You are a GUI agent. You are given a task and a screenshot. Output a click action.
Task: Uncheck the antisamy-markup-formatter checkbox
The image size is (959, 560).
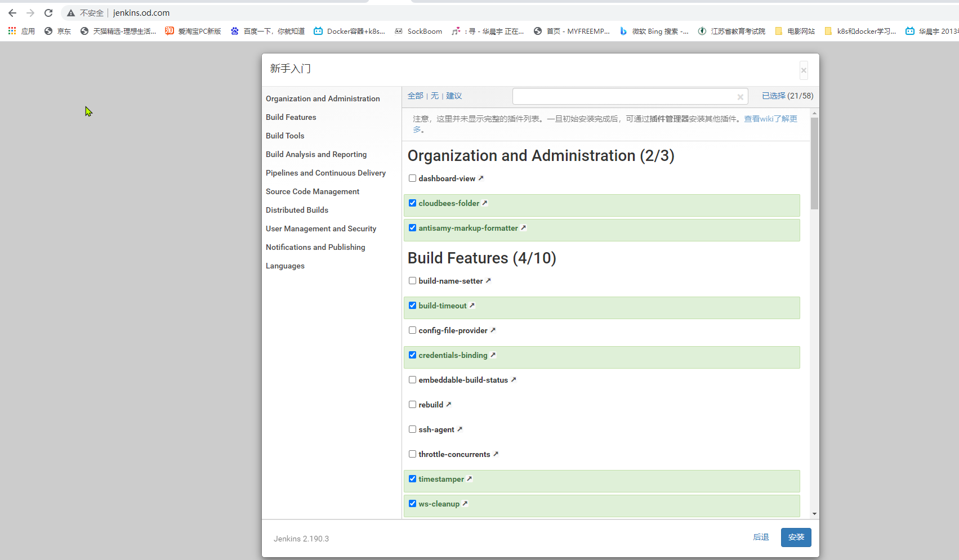click(x=412, y=228)
